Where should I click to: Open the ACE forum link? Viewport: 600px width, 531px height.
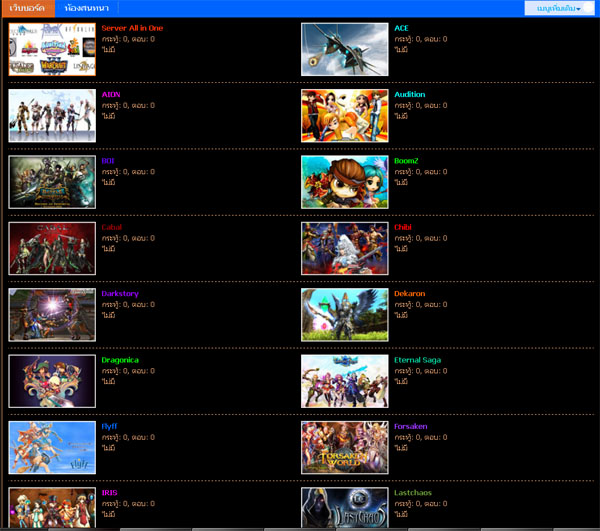coord(401,28)
